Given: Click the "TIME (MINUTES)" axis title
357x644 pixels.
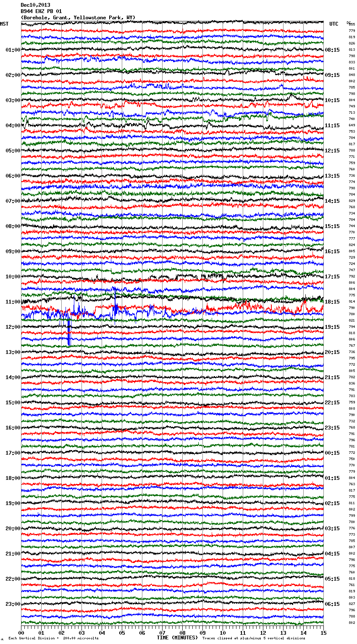Looking at the screenshot, I should 177,638.
